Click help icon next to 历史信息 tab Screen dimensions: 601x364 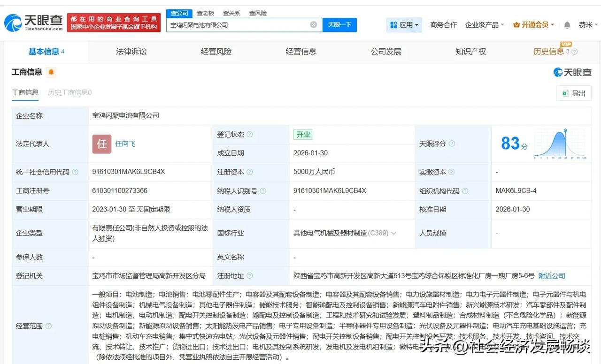pyautogui.click(x=574, y=52)
